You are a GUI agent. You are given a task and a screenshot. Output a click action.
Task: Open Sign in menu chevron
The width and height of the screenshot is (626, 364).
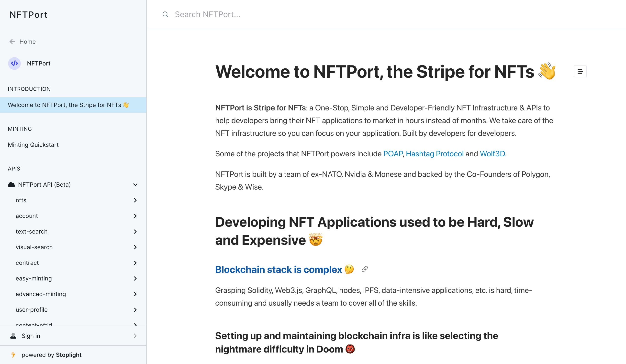click(x=135, y=336)
